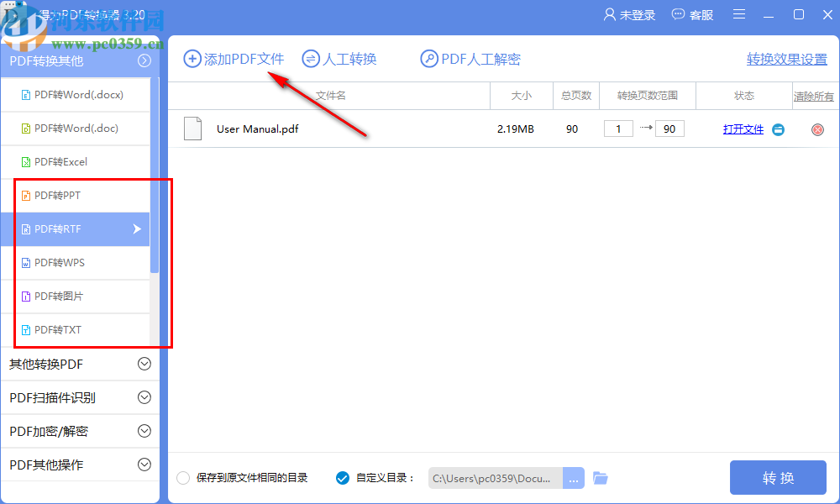
Task: Open the hamburger menu in the title bar
Action: pos(738,14)
